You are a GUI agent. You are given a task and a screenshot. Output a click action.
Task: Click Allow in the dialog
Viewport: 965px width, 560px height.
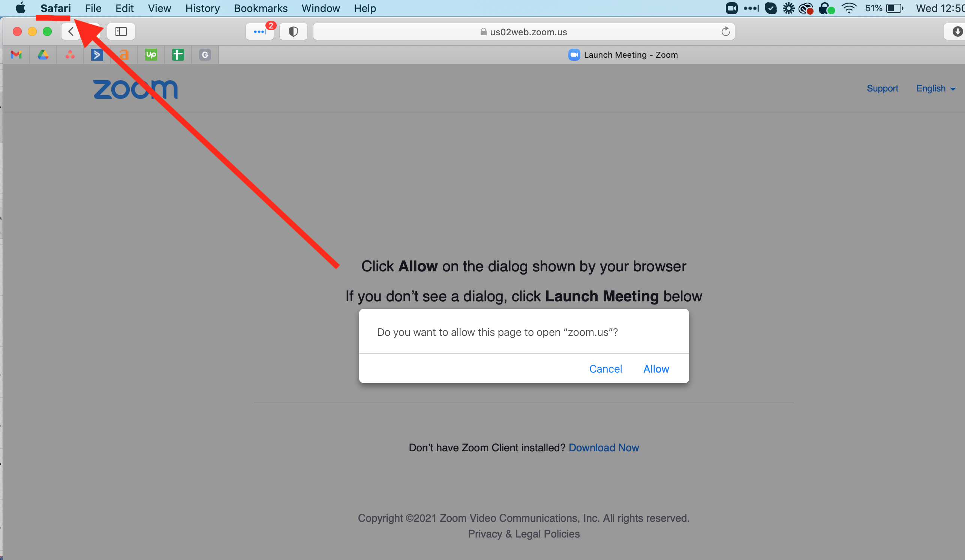coord(656,368)
